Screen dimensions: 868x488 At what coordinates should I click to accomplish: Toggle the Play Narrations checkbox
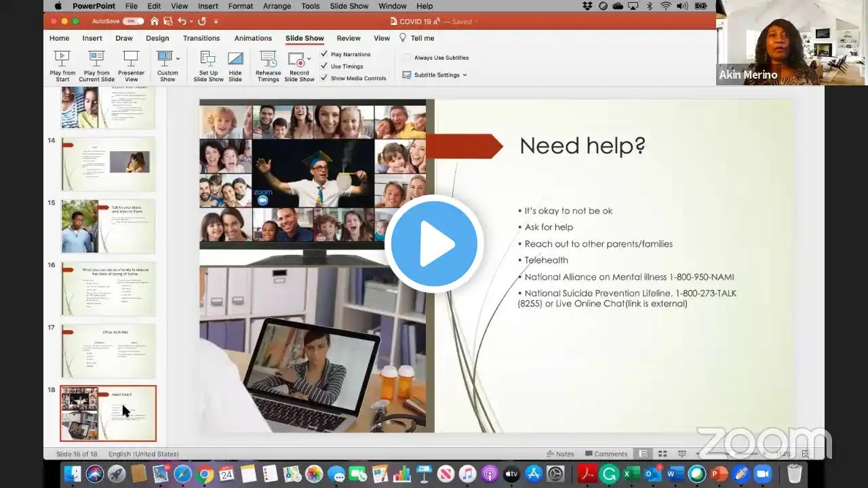[324, 54]
